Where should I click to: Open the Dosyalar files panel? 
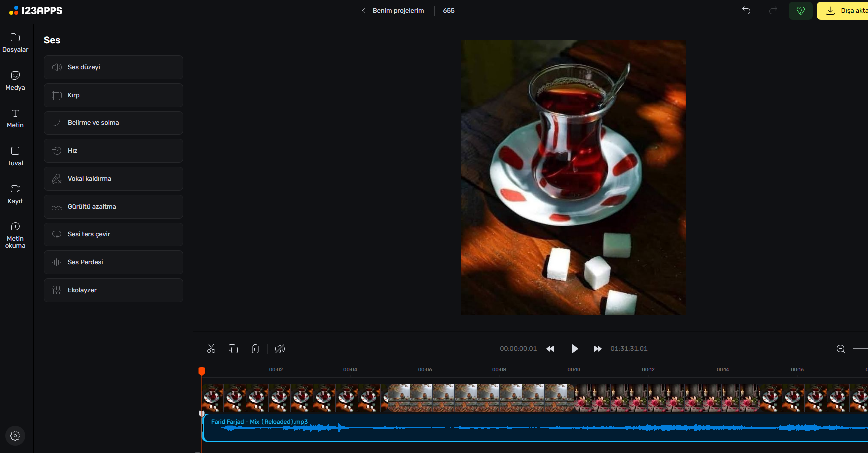(x=15, y=43)
